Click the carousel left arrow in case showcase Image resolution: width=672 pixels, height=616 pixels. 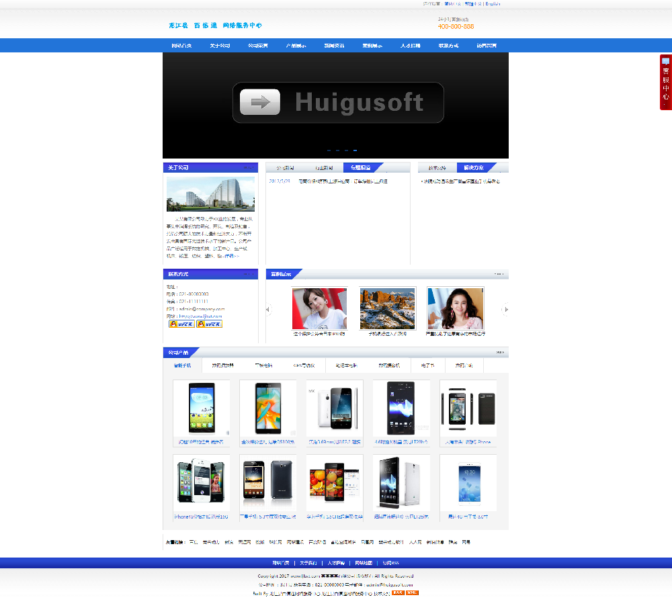pos(268,309)
